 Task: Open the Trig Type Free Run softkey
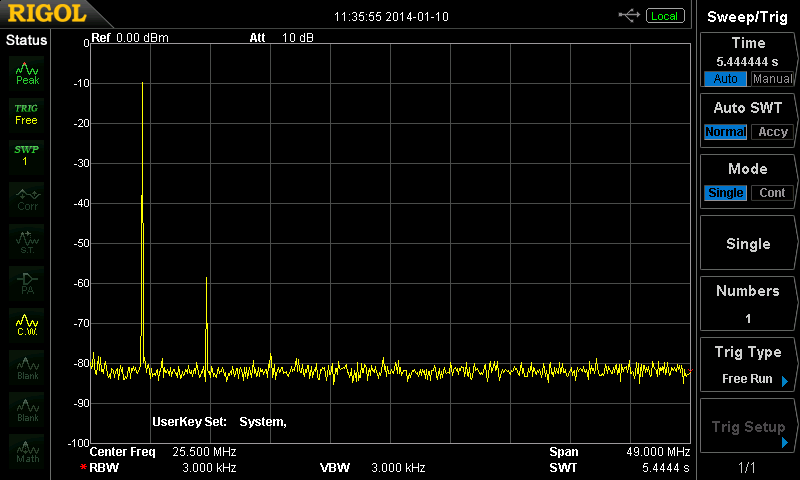click(x=747, y=365)
